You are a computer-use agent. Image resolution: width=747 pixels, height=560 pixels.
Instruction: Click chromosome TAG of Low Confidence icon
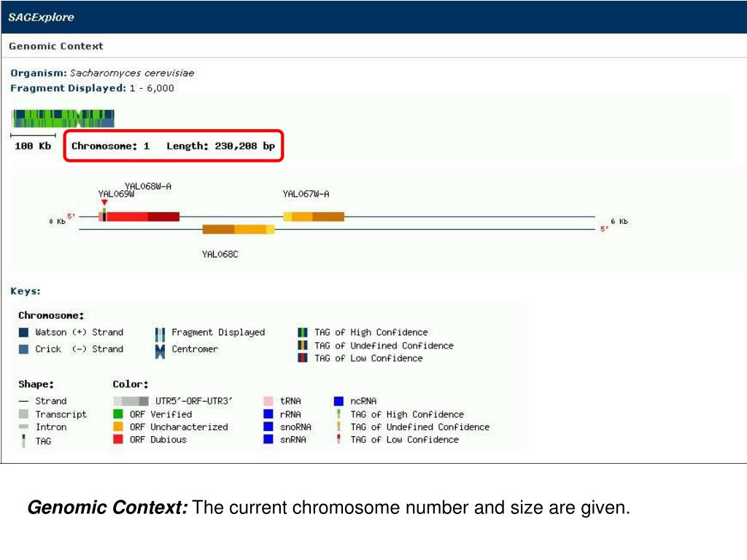pos(303,357)
